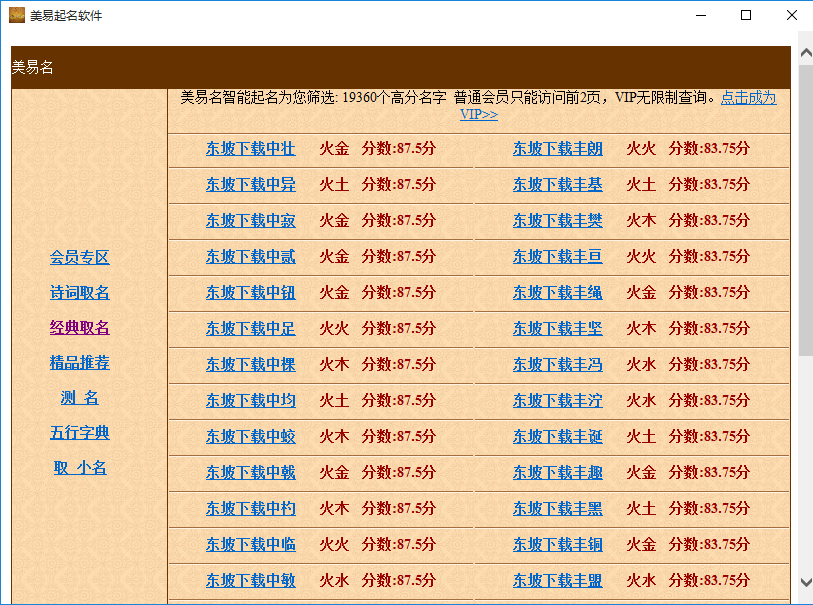Open the 经典取名 section

[x=80, y=328]
